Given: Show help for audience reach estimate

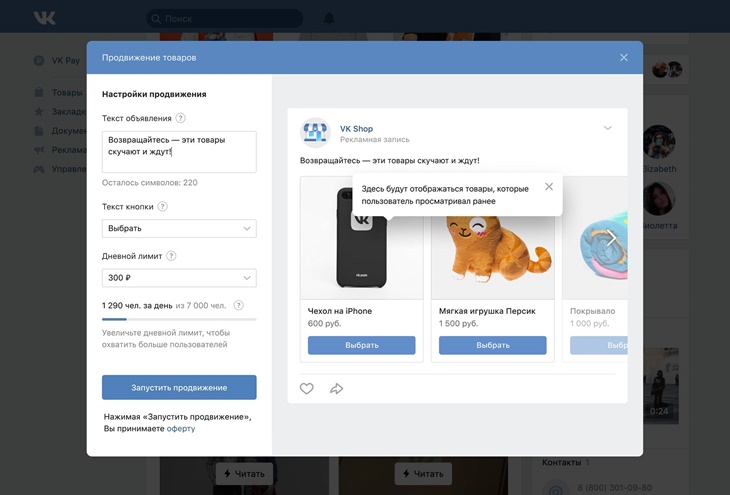Looking at the screenshot, I should pyautogui.click(x=238, y=305).
